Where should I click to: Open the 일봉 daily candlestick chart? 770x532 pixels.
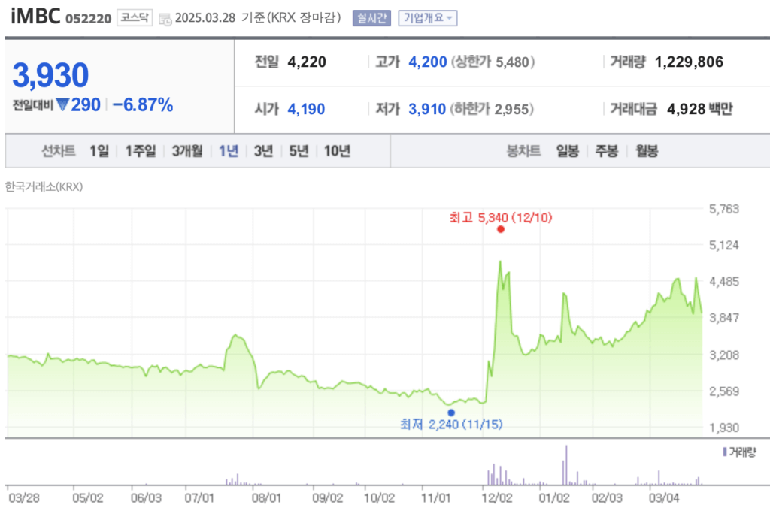[x=567, y=151]
